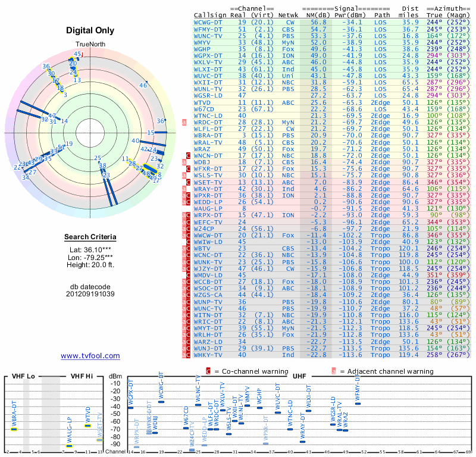Screen dimensions: 476x457
Task: Select WCWG-DT callsign in the table
Action: pos(208,23)
